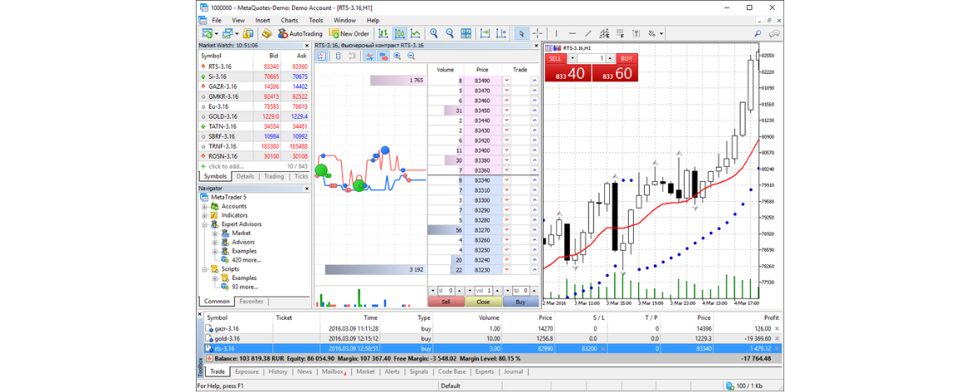980x392 pixels.
Task: Open the View menu
Action: 238,20
